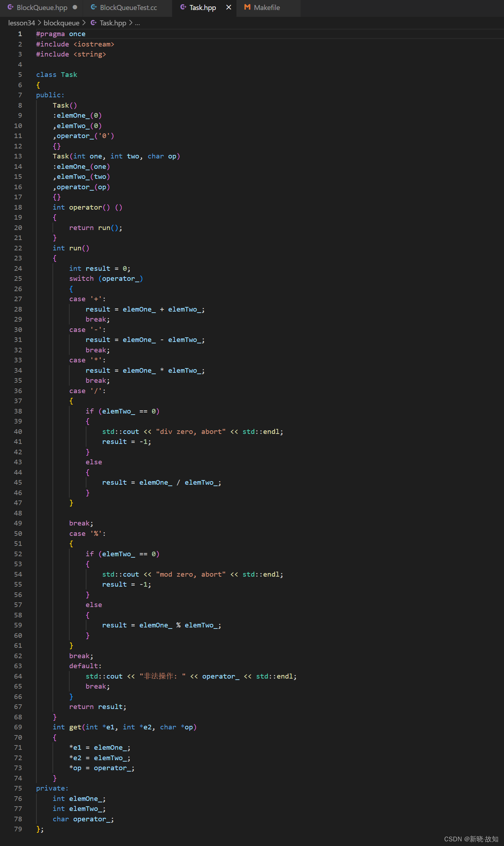Click the 'public:' keyword
504x846 pixels.
point(50,95)
